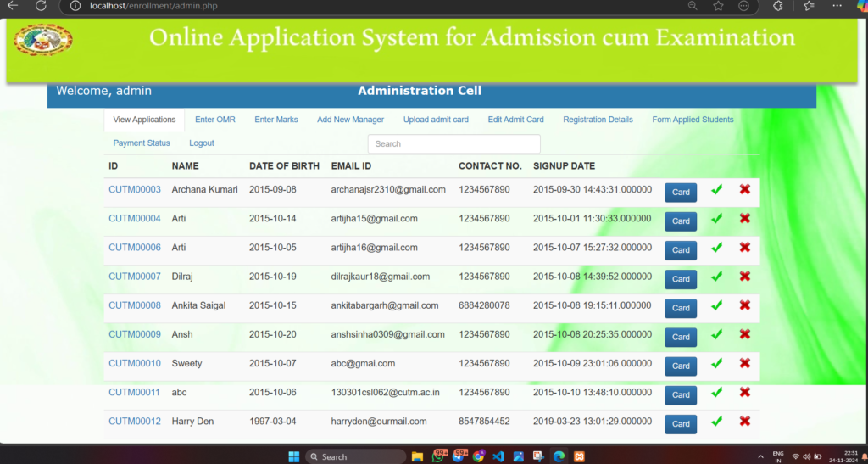Go to Add New Manager tab
This screenshot has height=464, width=868.
click(350, 120)
